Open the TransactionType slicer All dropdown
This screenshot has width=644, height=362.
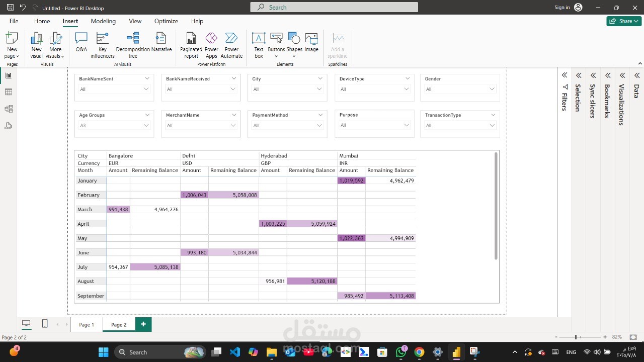(x=460, y=125)
